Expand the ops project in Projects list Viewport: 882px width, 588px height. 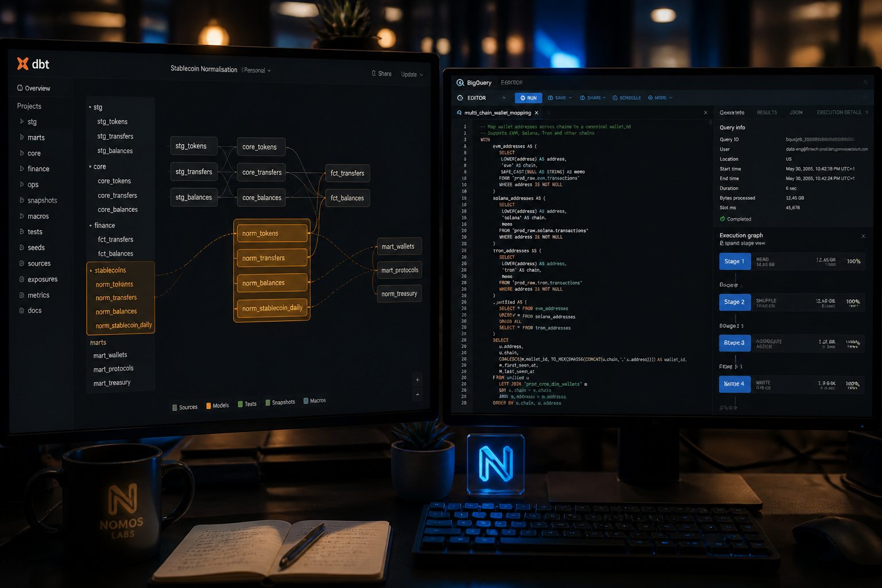tap(22, 184)
